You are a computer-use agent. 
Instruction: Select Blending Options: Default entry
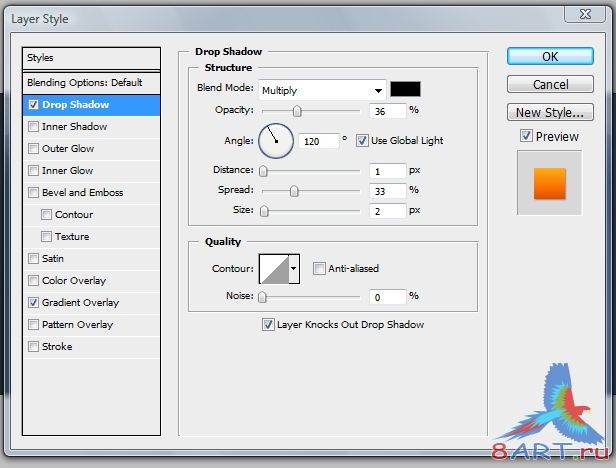pos(91,82)
